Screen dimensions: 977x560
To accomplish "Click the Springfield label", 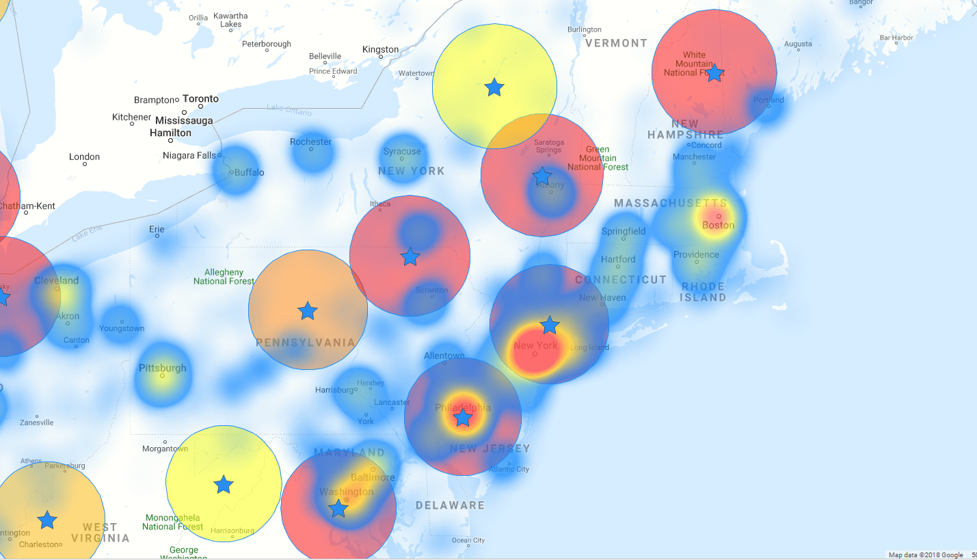I will [624, 231].
